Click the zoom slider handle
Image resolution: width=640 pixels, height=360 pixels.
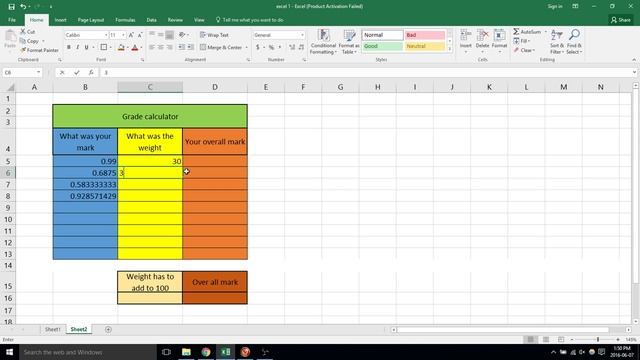pos(598,340)
